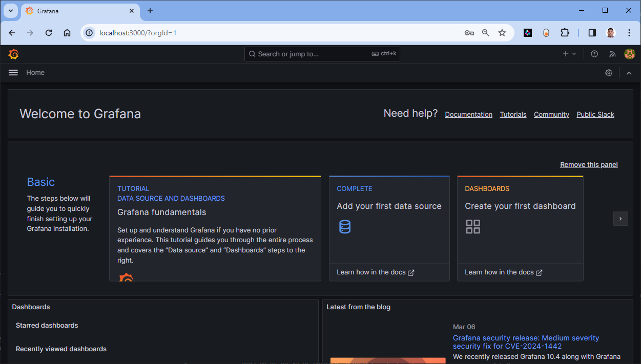Image resolution: width=641 pixels, height=364 pixels.
Task: Open the help question-mark icon
Action: 594,54
